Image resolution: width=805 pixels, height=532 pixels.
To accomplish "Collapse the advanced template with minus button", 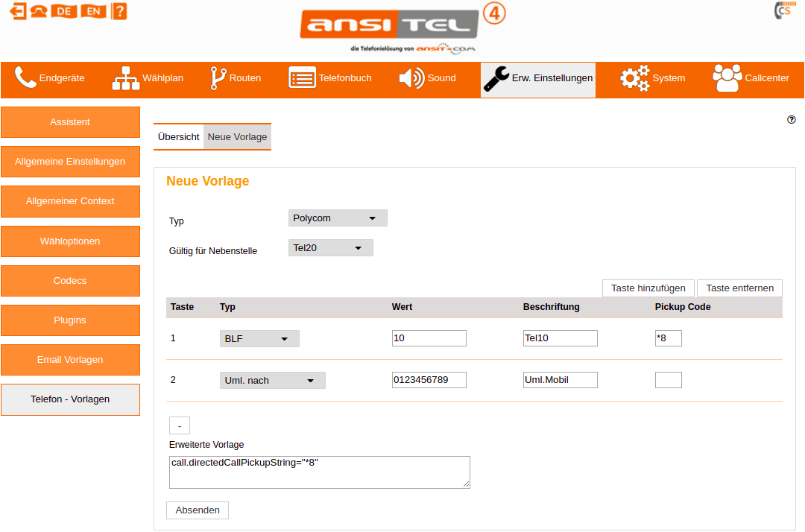I will [180, 425].
